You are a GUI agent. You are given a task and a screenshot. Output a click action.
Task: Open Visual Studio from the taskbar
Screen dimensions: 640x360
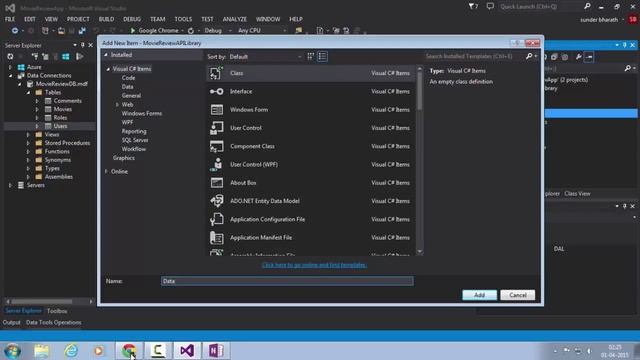tap(187, 351)
